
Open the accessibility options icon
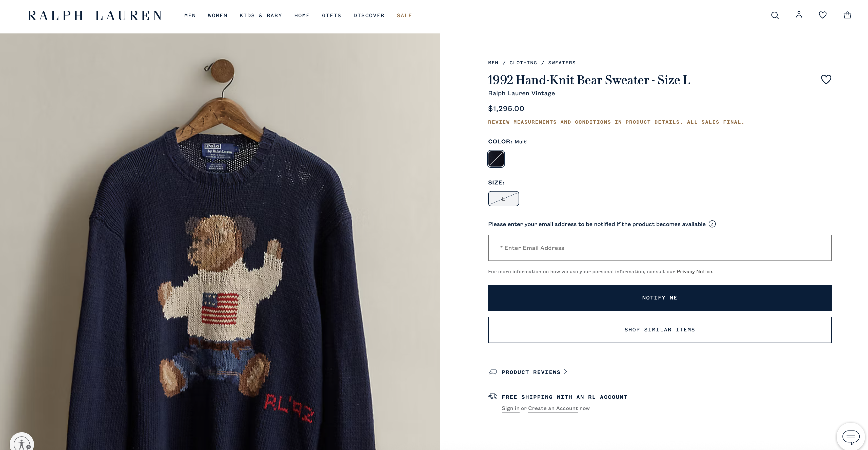click(x=22, y=443)
